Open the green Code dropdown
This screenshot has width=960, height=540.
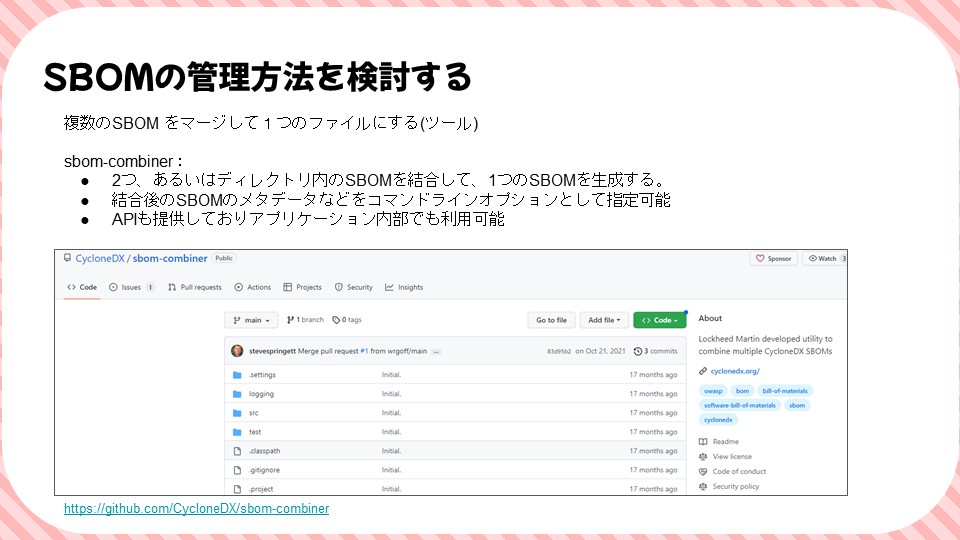pyautogui.click(x=660, y=320)
